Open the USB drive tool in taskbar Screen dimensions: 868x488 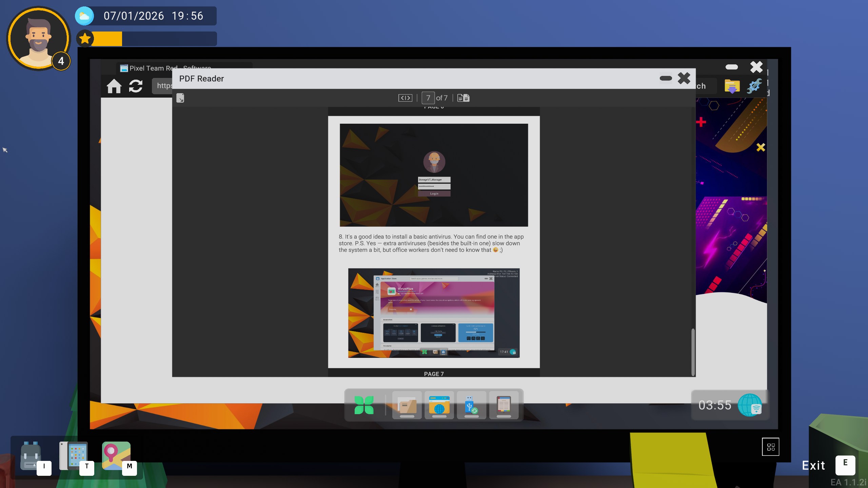[x=471, y=405]
